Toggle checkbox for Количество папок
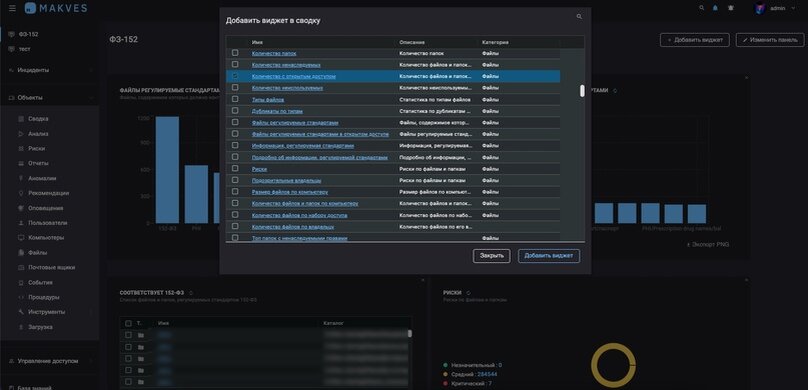This screenshot has width=808, height=390. pos(235,53)
